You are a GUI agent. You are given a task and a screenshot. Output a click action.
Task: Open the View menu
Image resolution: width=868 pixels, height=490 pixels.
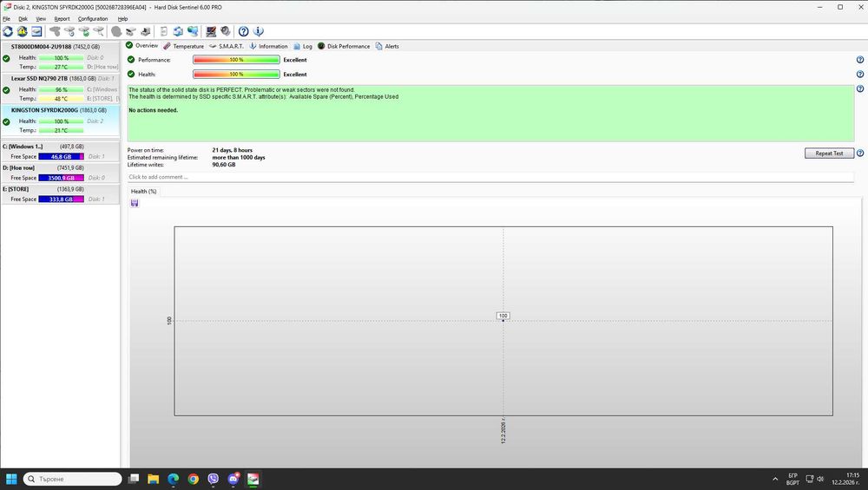click(x=41, y=19)
